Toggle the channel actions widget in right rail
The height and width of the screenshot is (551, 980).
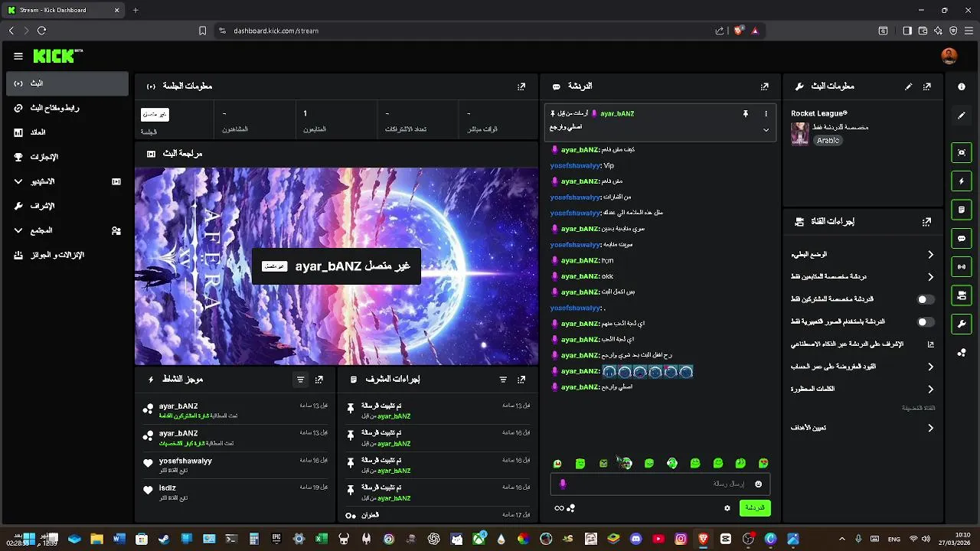tap(962, 295)
